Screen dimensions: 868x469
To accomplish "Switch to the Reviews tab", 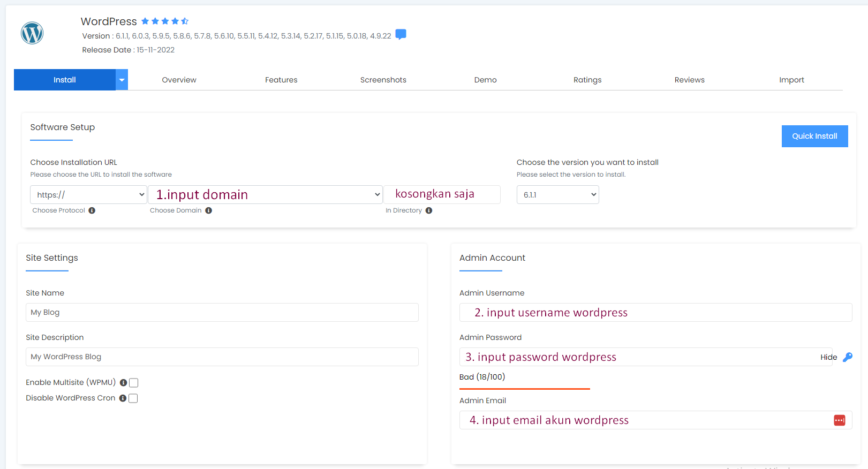I will [x=690, y=80].
